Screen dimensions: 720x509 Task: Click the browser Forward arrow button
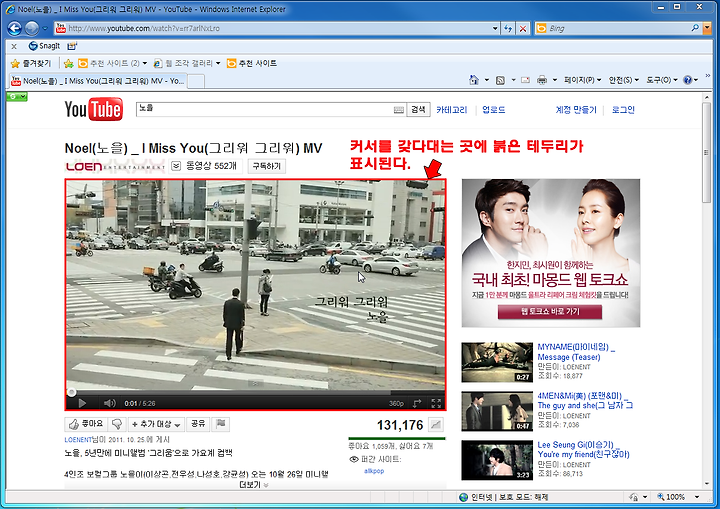coord(32,28)
